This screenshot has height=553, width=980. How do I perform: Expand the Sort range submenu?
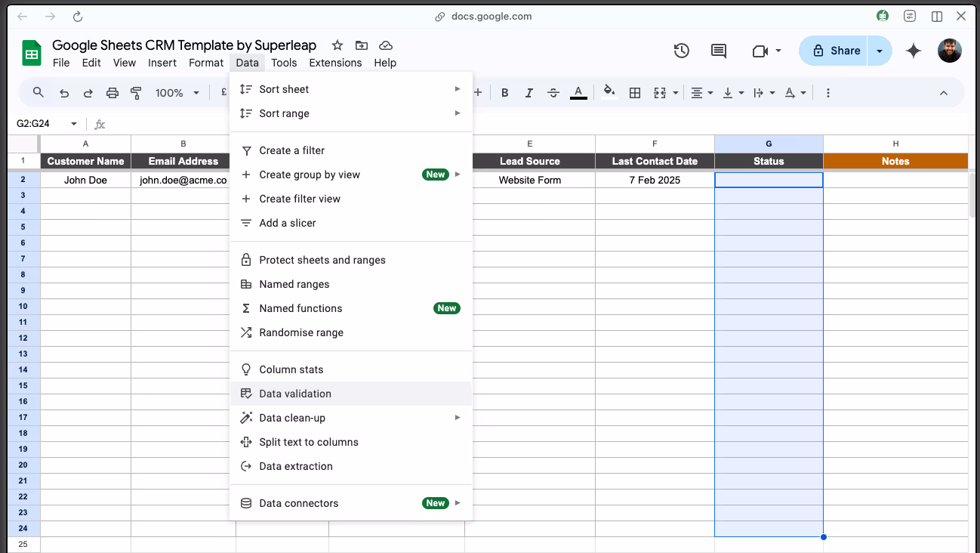pos(351,113)
